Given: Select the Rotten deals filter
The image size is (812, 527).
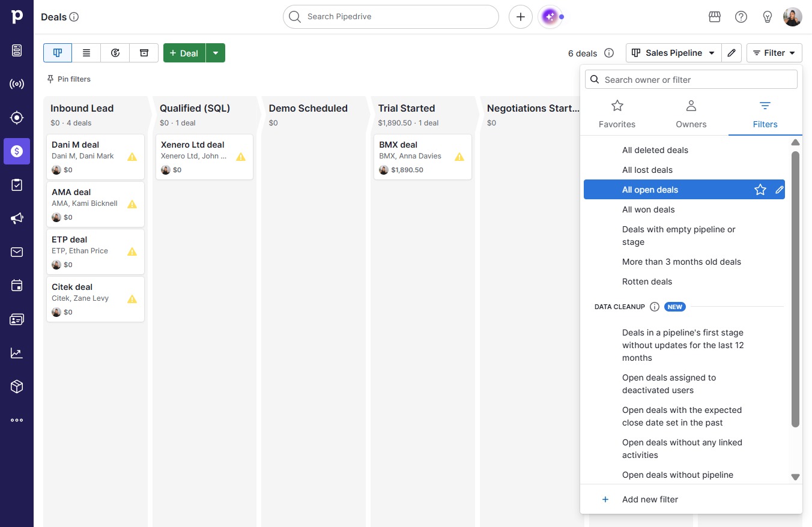Looking at the screenshot, I should point(684,282).
